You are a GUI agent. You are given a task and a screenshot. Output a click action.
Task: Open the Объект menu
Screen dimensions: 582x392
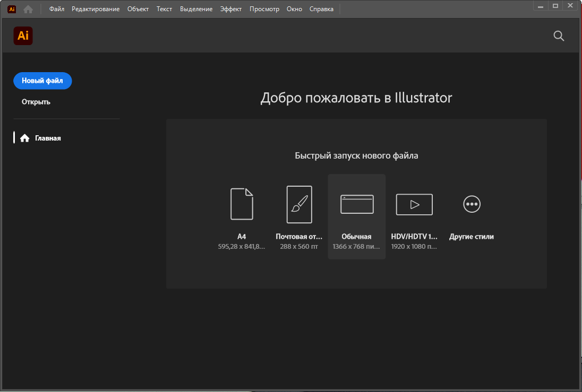(x=138, y=9)
